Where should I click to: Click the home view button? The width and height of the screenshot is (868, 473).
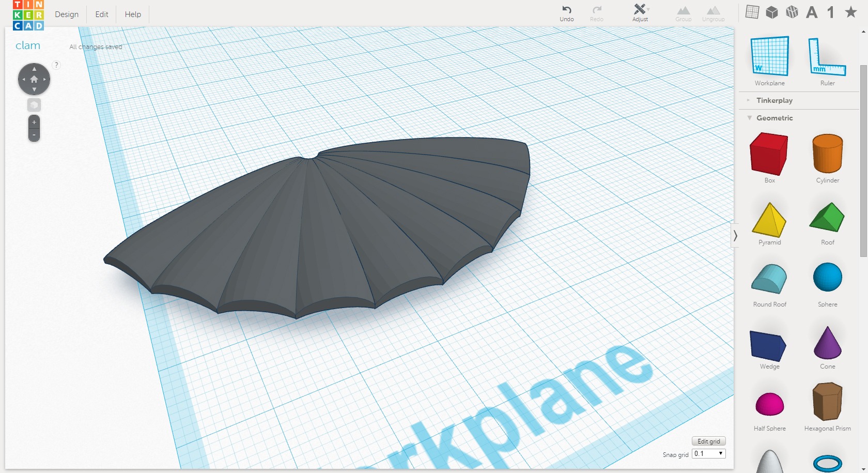pyautogui.click(x=34, y=79)
